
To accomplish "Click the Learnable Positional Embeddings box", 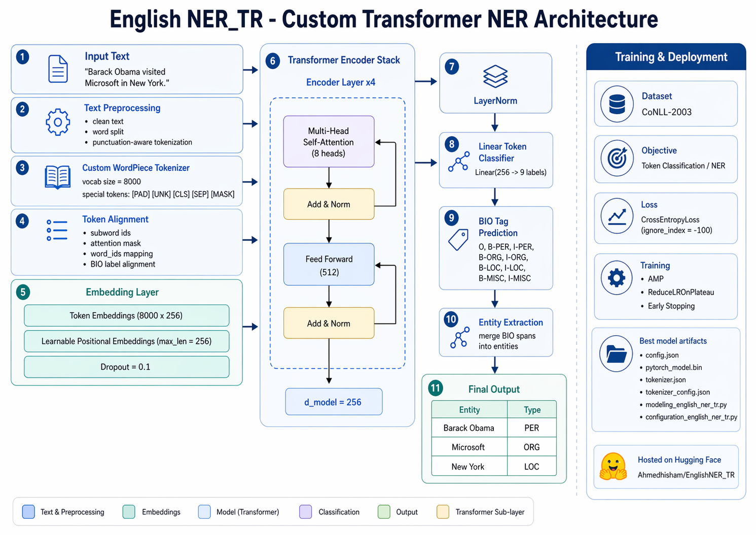I will [126, 341].
